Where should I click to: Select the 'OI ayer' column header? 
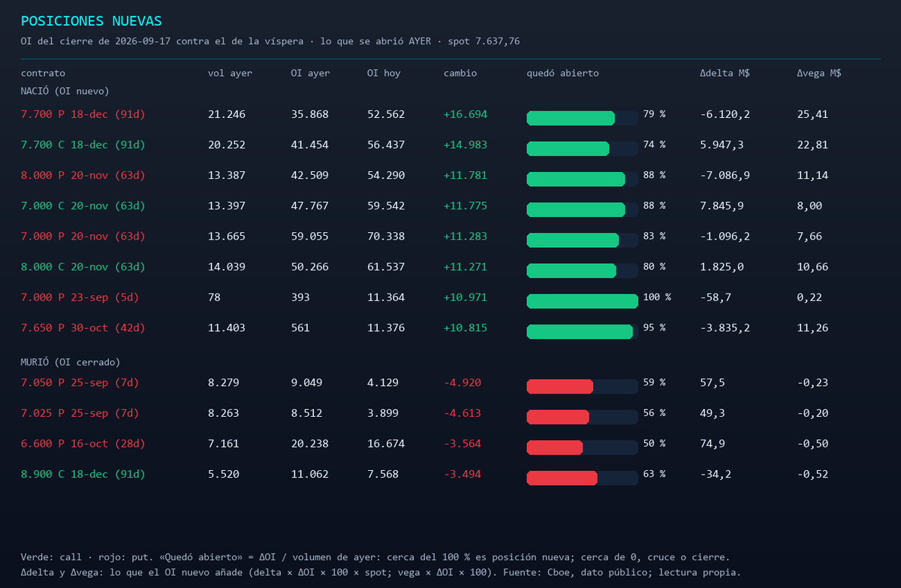310,74
